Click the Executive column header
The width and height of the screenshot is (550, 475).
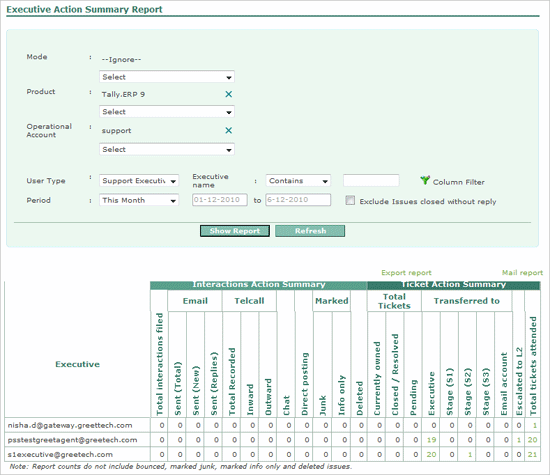pos(78,364)
